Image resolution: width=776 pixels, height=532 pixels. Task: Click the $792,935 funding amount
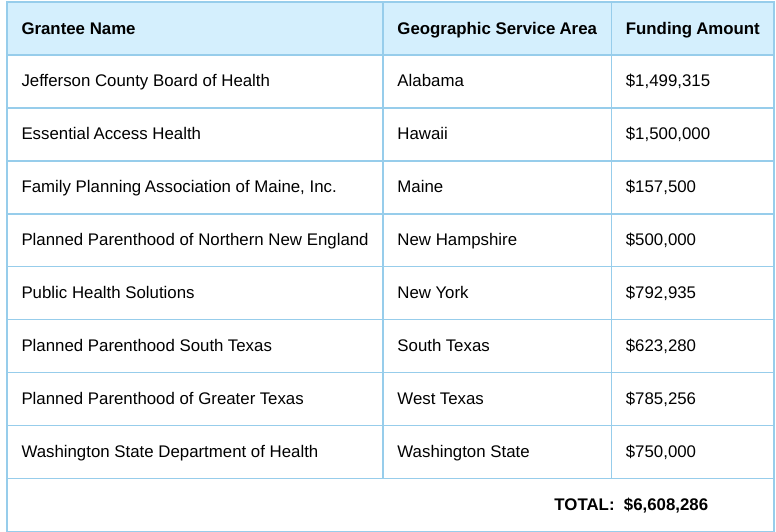click(660, 292)
